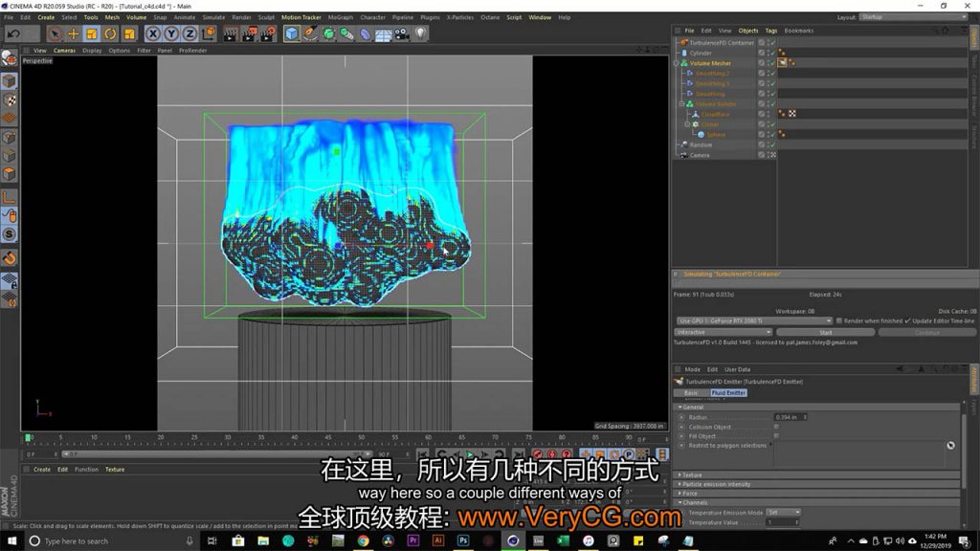The width and height of the screenshot is (980, 551).
Task: Open the Interactive mode dropdown
Action: click(724, 332)
